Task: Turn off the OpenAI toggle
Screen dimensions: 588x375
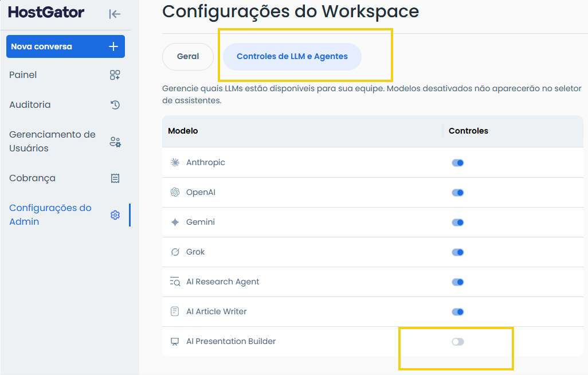Action: tap(457, 193)
